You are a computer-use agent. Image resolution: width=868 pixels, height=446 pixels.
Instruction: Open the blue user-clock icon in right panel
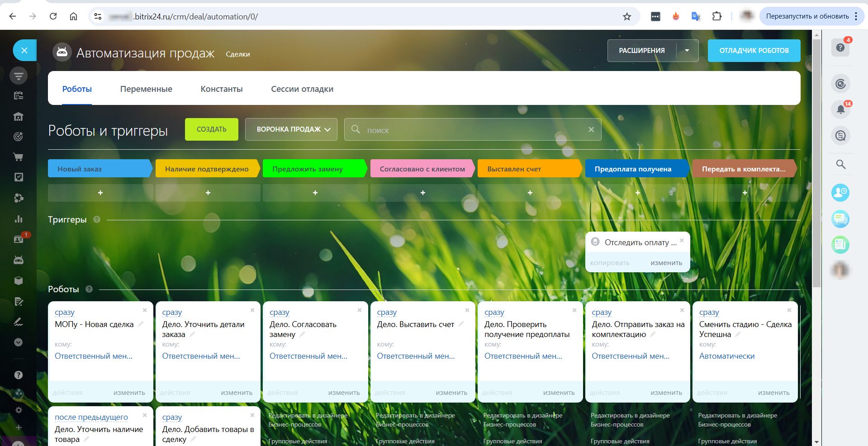click(x=840, y=193)
